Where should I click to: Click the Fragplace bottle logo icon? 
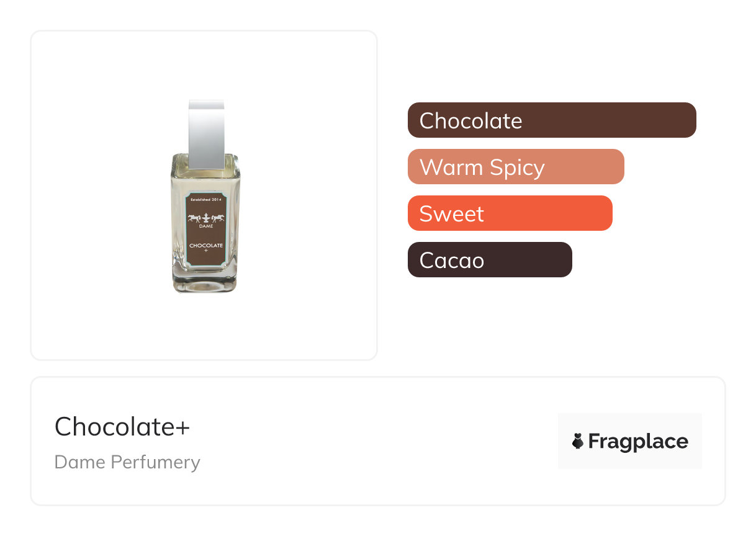tap(577, 441)
